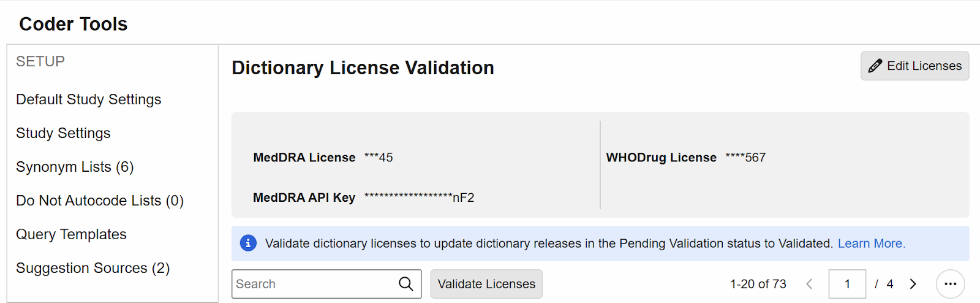The image size is (980, 303).
Task: Click the WHODrug License masked value
Action: (745, 158)
